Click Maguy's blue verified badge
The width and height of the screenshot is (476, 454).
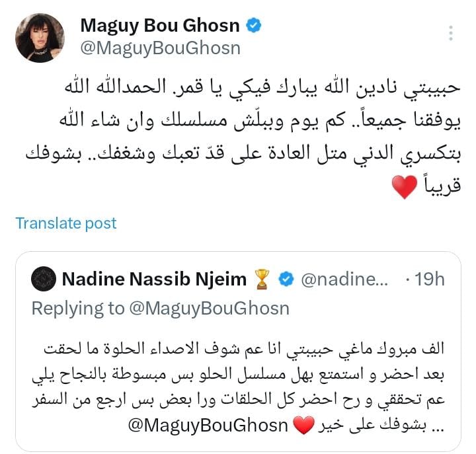pos(253,26)
